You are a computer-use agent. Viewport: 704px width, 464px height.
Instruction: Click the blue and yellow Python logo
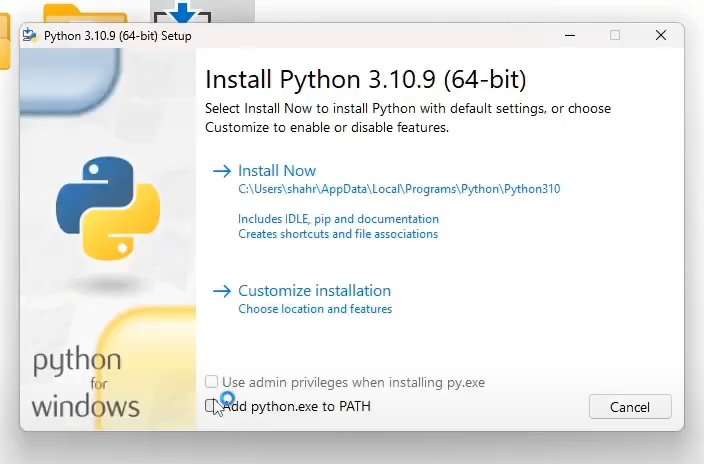(x=108, y=207)
